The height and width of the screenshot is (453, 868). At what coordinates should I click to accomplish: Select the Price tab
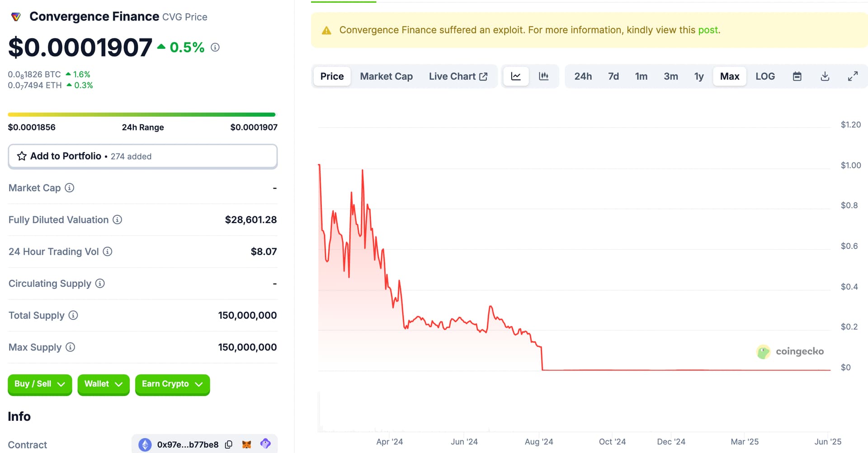point(332,76)
